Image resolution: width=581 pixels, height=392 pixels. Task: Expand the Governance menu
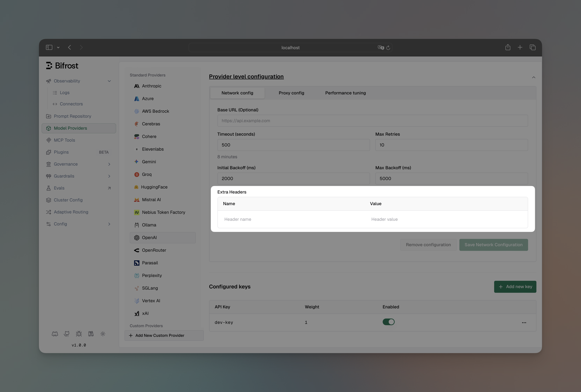coord(109,164)
